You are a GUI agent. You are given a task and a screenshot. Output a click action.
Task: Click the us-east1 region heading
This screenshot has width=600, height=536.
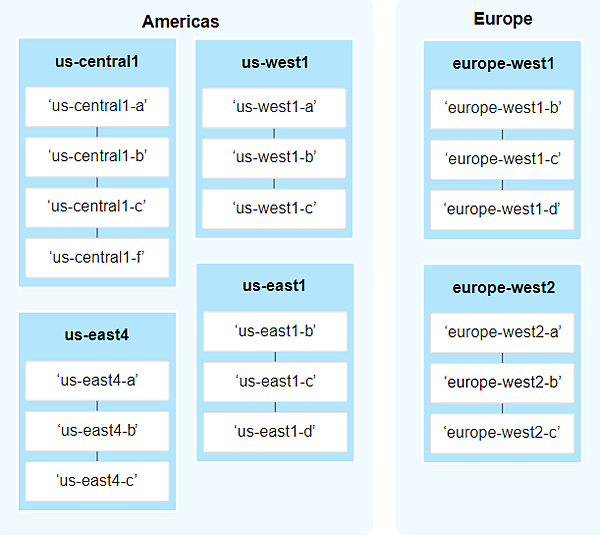274,286
